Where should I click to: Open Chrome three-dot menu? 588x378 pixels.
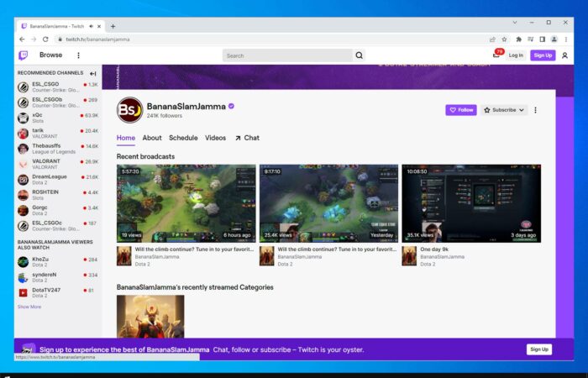point(566,39)
